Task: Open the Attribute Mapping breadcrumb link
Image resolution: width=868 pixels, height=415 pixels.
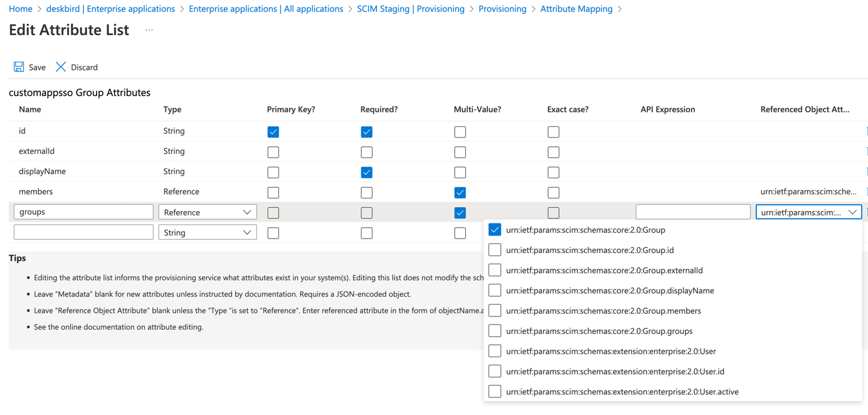Action: (x=576, y=9)
